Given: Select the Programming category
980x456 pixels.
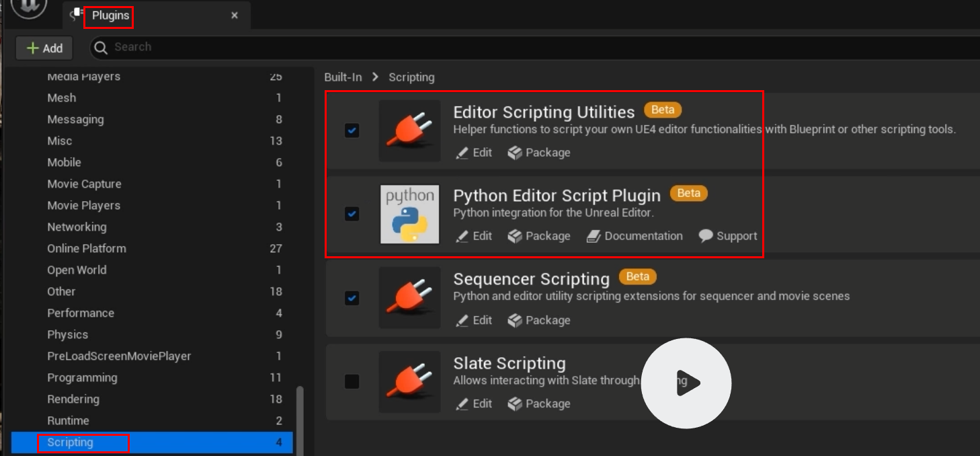Looking at the screenshot, I should pyautogui.click(x=152, y=378).
